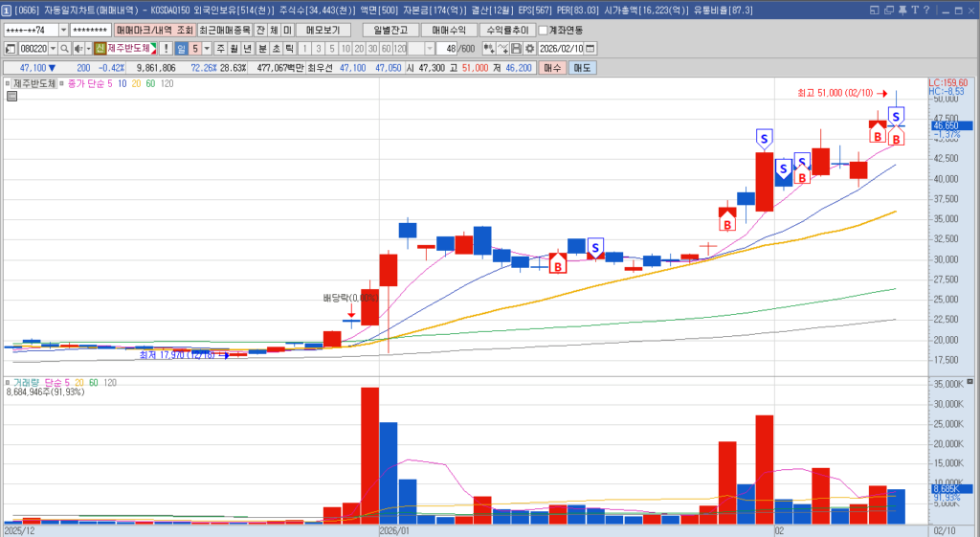Open the 일별잔고 tab
This screenshot has width=980, height=537.
tap(390, 30)
